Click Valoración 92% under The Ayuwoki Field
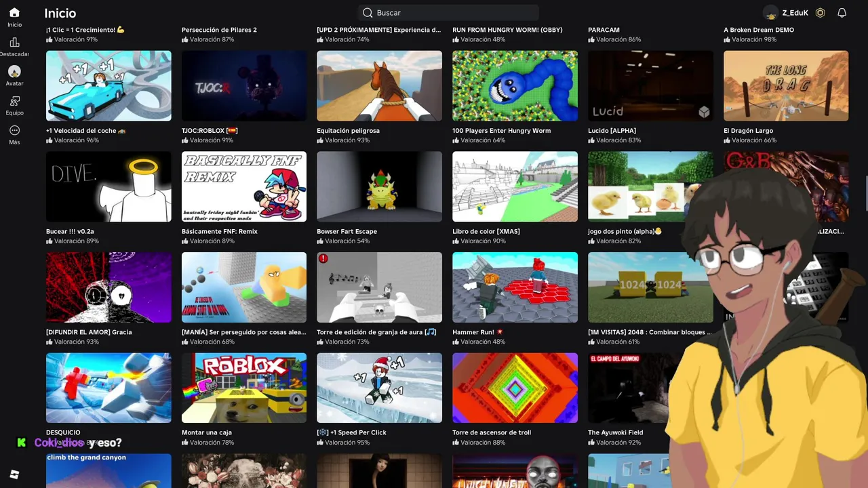 coord(614,443)
